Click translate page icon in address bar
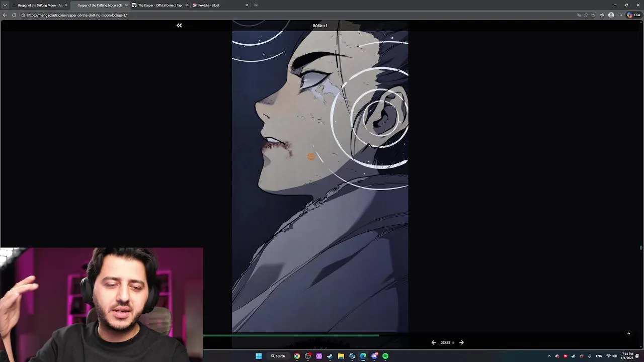 (579, 15)
